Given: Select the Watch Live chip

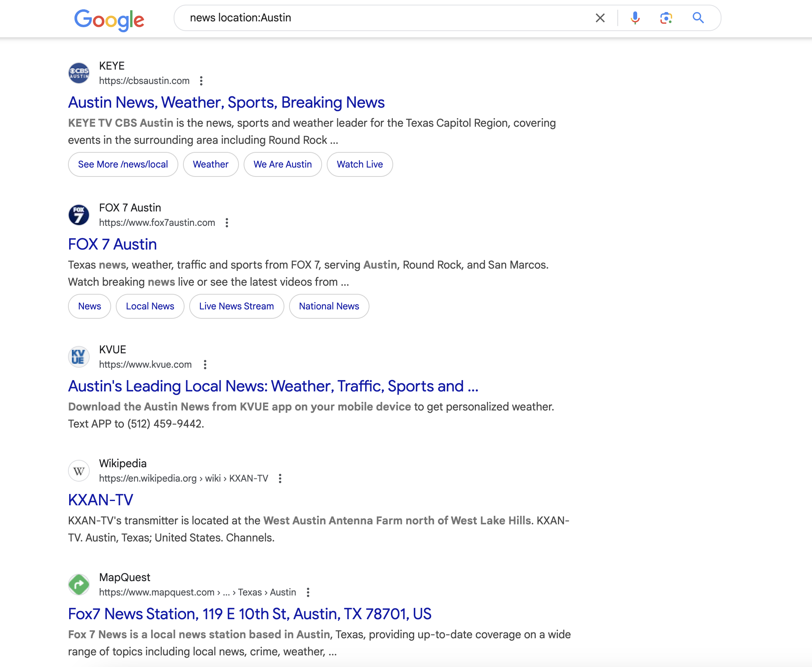Looking at the screenshot, I should point(360,164).
